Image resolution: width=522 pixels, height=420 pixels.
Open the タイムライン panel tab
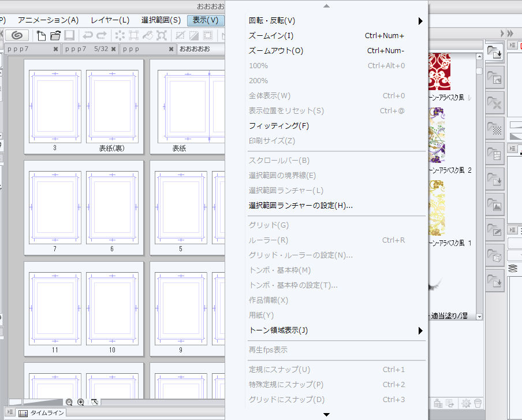click(x=42, y=413)
